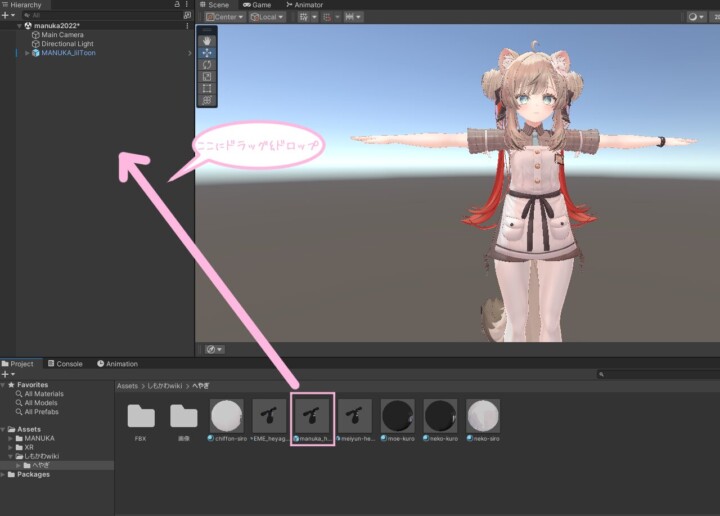Select the EME_heyag prefab asset
This screenshot has width=720, height=516.
[269, 421]
